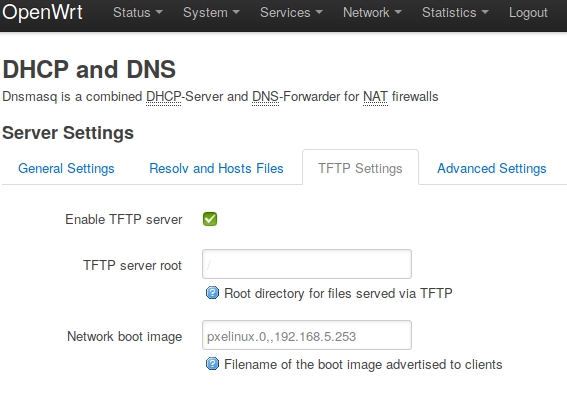This screenshot has width=567, height=396.
Task: Open the Services dropdown menu
Action: coord(291,13)
